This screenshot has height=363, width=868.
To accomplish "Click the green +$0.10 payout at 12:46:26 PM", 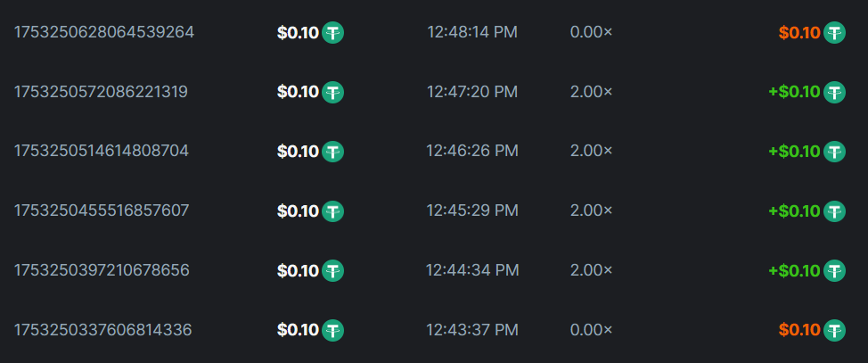I will pyautogui.click(x=793, y=152).
